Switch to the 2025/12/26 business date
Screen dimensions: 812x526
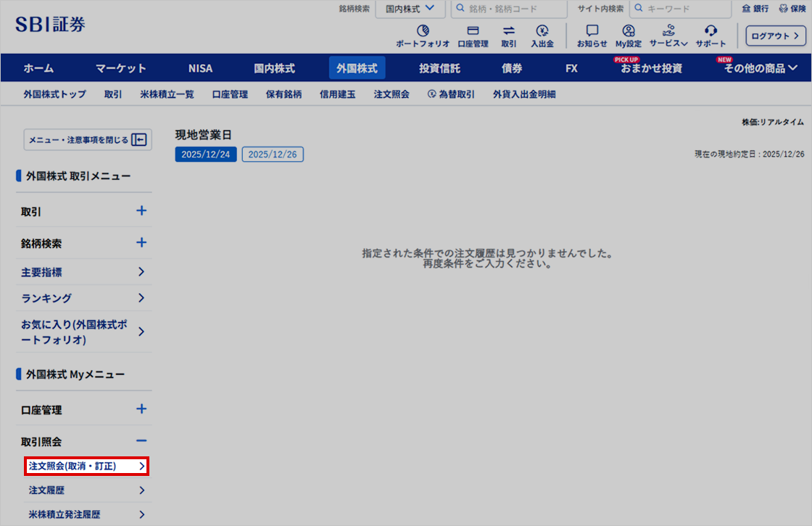[x=273, y=154]
